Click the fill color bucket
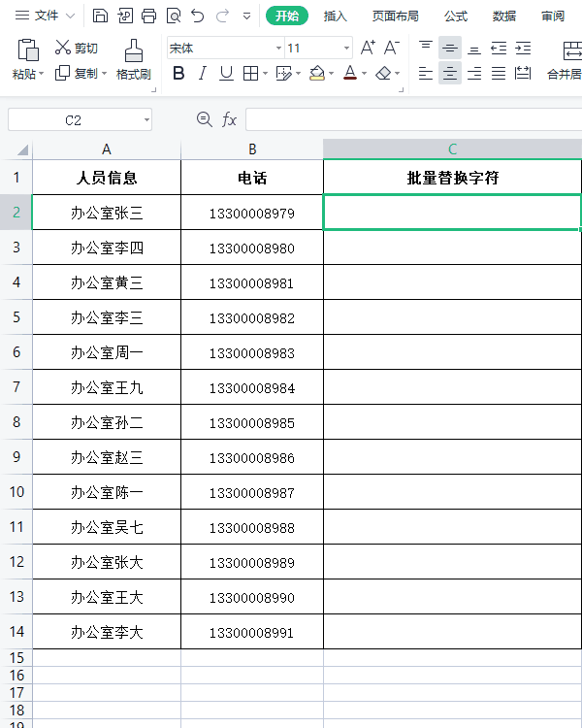 [317, 73]
